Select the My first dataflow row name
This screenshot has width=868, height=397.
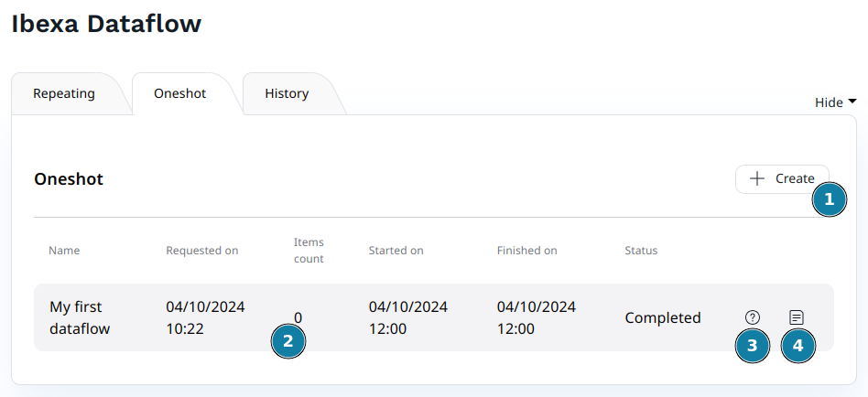tap(80, 317)
